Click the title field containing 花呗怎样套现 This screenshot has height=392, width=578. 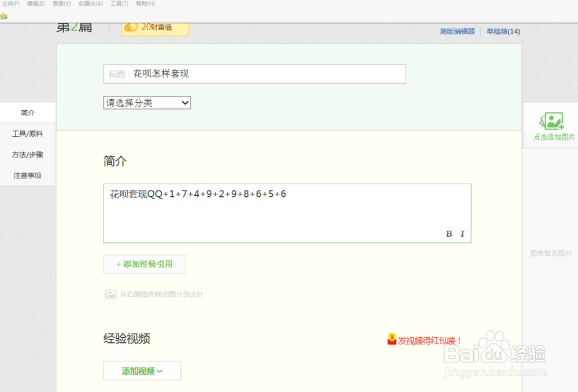[254, 73]
